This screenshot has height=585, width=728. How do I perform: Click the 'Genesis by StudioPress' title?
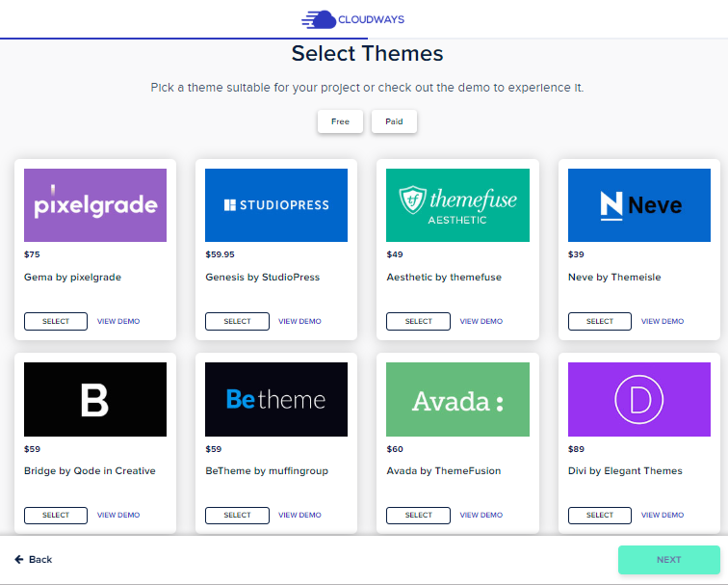(x=263, y=278)
